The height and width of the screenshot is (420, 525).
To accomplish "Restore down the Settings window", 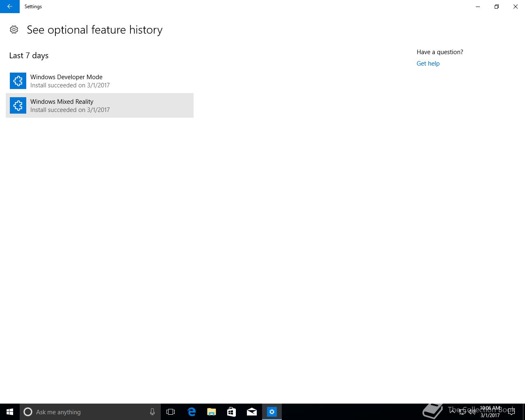I will [497, 7].
